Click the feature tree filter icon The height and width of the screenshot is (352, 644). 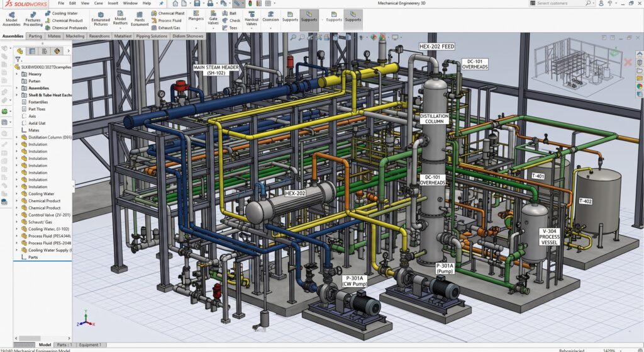pos(18,60)
